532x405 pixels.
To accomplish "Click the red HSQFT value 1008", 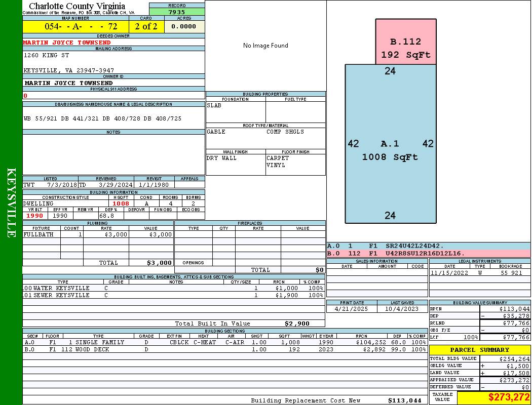I will pyautogui.click(x=121, y=204).
